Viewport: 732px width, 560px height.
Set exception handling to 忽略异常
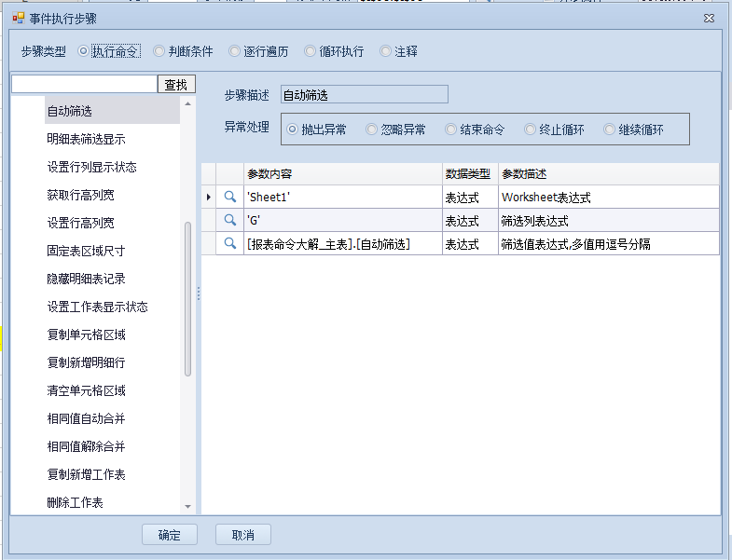click(372, 130)
